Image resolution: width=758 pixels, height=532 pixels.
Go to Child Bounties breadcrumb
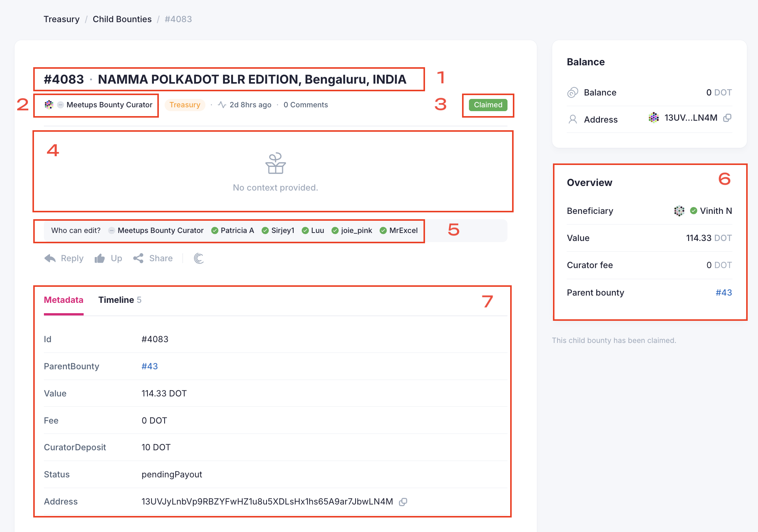[x=122, y=19]
